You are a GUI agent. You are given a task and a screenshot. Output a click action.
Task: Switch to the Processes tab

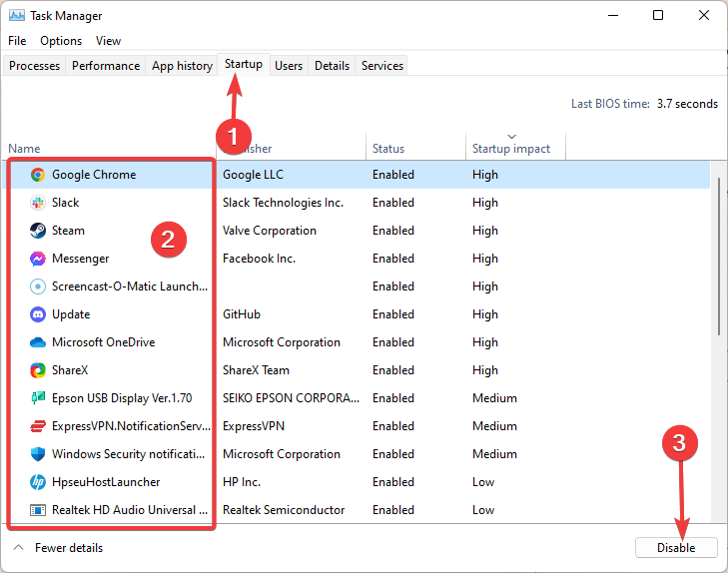click(34, 66)
